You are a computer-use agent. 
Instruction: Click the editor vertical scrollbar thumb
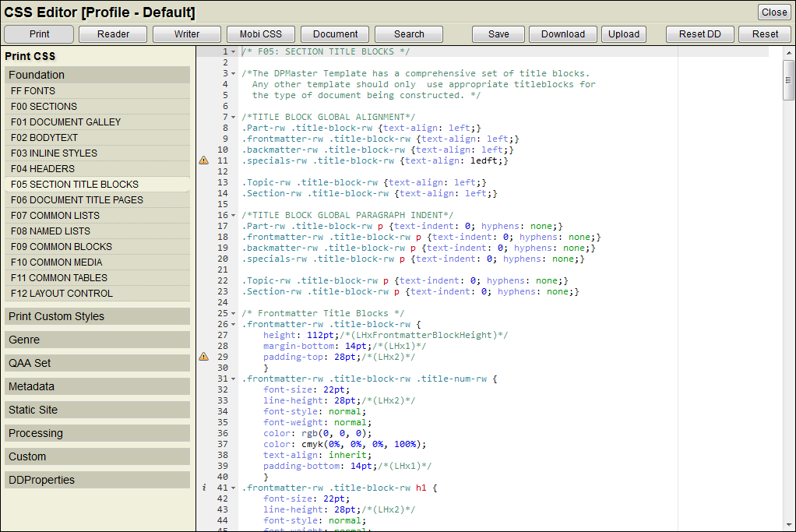coord(788,80)
